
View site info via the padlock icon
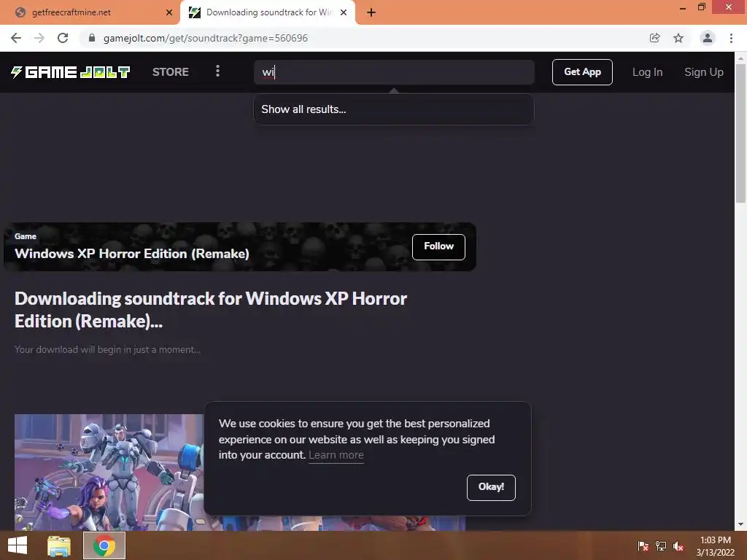pyautogui.click(x=92, y=38)
